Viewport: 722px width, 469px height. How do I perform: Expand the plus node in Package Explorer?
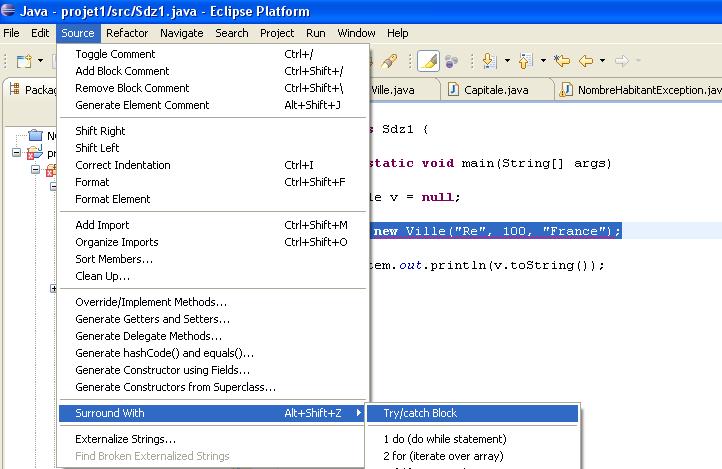pyautogui.click(x=53, y=288)
